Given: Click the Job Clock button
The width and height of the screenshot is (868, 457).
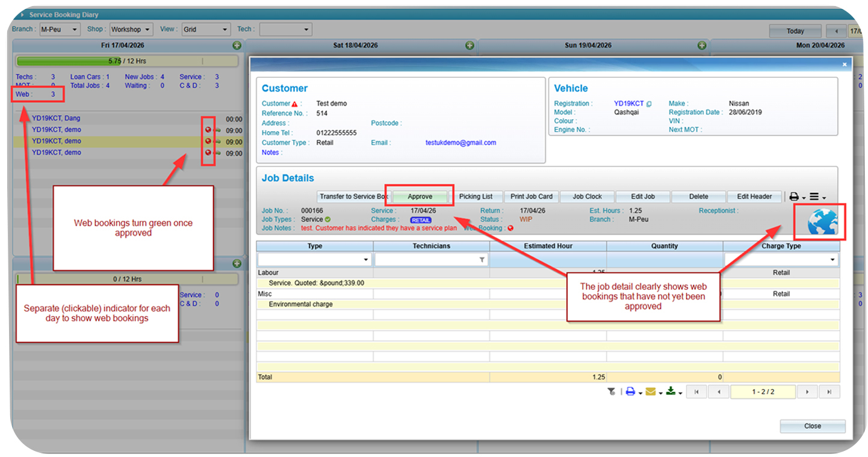Looking at the screenshot, I should tap(587, 197).
